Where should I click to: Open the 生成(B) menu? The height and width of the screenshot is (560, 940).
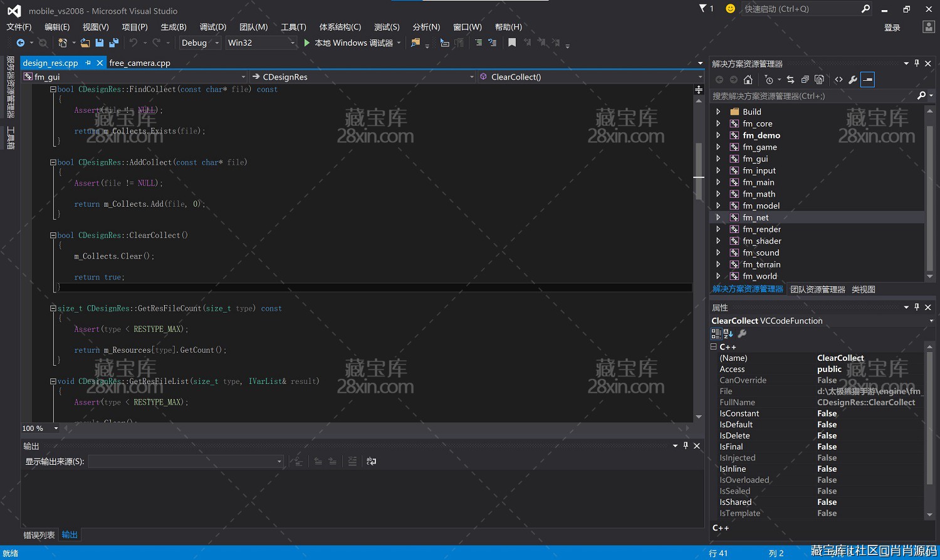coord(174,27)
